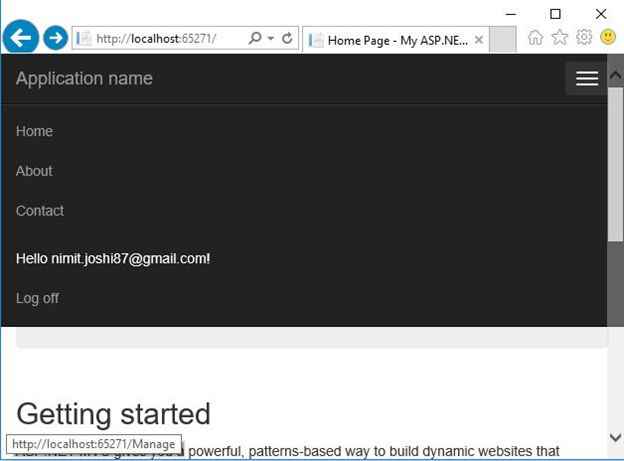Click the Getting started heading
The image size is (624, 461).
[113, 414]
